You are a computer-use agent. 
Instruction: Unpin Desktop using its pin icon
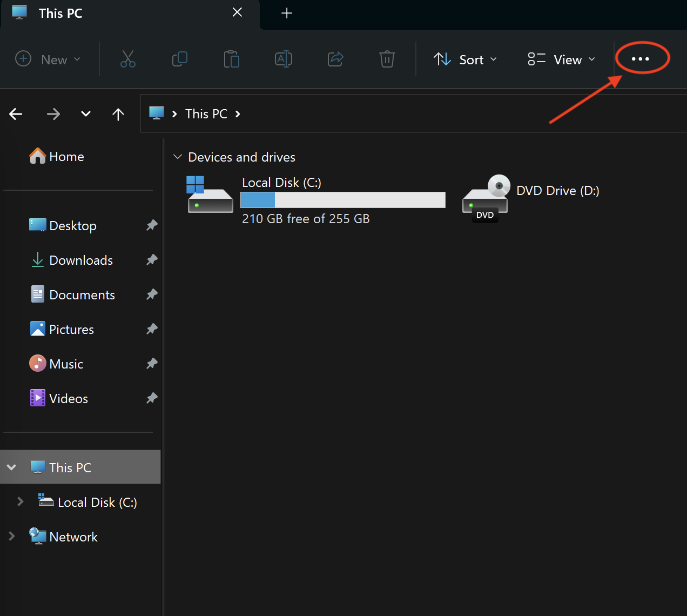(152, 225)
